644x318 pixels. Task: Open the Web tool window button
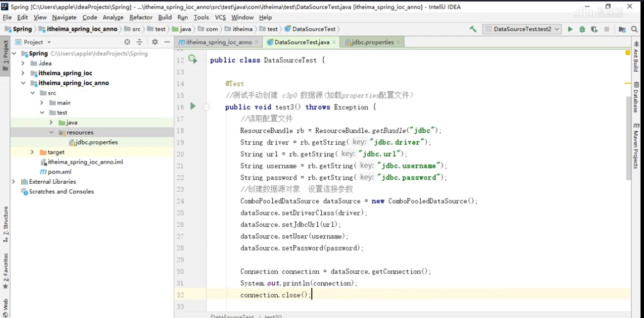coord(5,307)
